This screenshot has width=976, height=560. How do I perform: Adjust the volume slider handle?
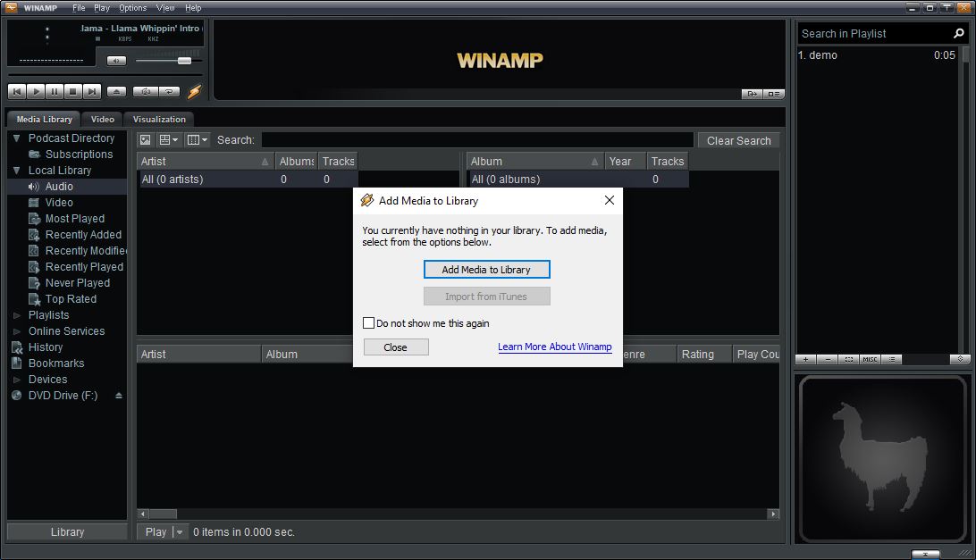[x=184, y=61]
